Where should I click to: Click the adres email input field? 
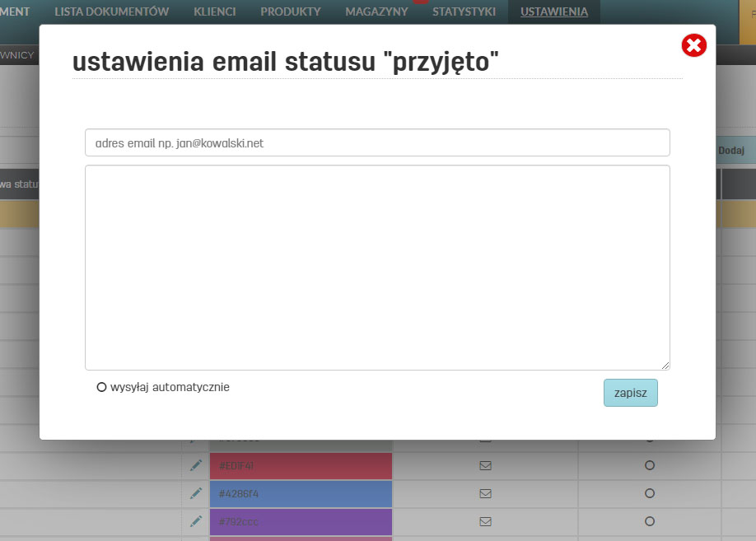pyautogui.click(x=377, y=142)
